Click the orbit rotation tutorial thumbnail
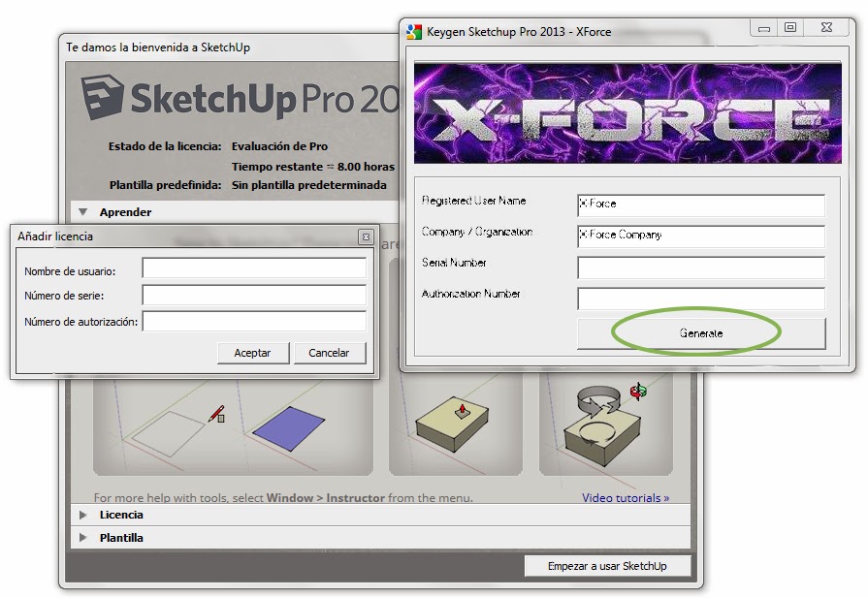This screenshot has height=598, width=868. click(x=606, y=424)
